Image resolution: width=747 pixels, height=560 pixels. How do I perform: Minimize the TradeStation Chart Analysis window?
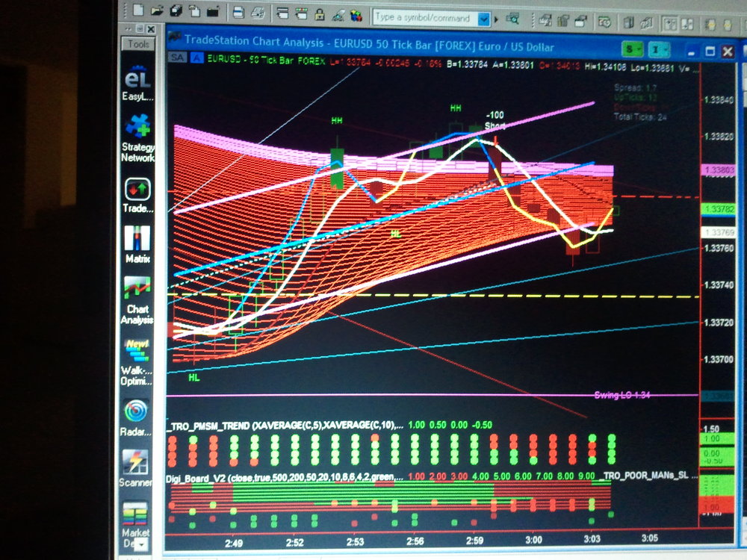(691, 51)
